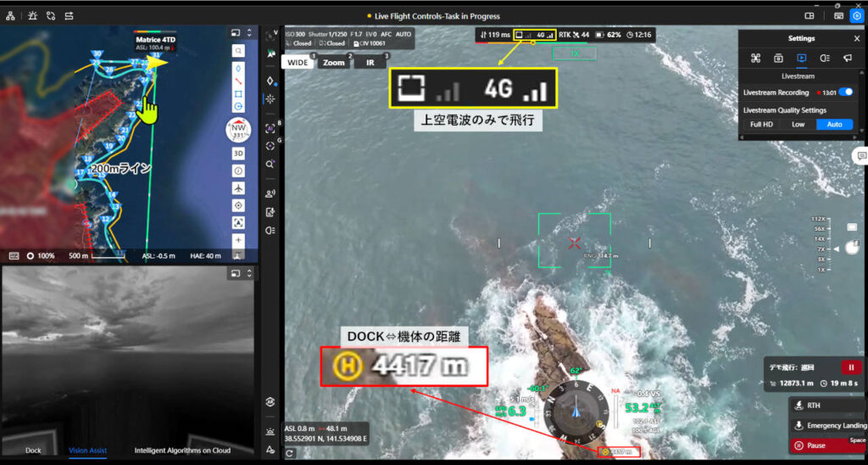This screenshot has width=868, height=465.
Task: Toggle the spotlight icon in camera sidebar
Action: click(x=270, y=230)
